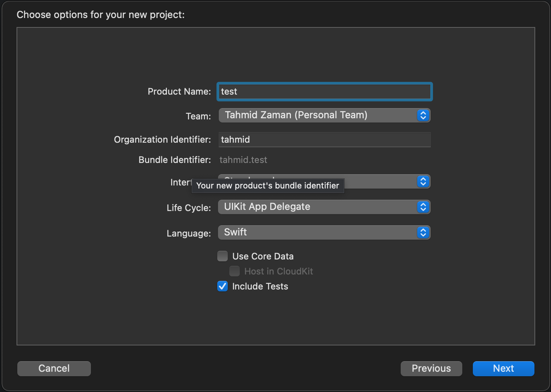Click the Language popup's blue chevron arrows
Image resolution: width=551 pixels, height=392 pixels.
tap(423, 232)
